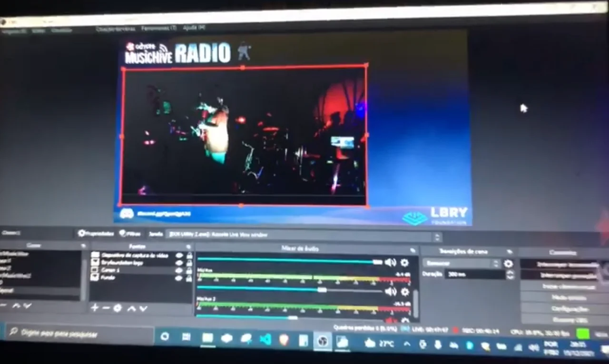
Task: Open Propriedades of the selected source
Action: tap(96, 234)
